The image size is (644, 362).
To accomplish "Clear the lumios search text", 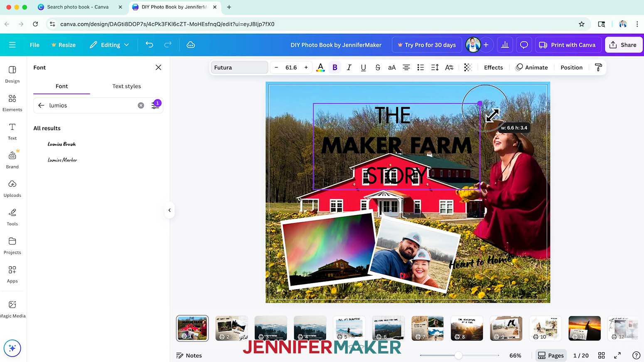I will [x=141, y=105].
